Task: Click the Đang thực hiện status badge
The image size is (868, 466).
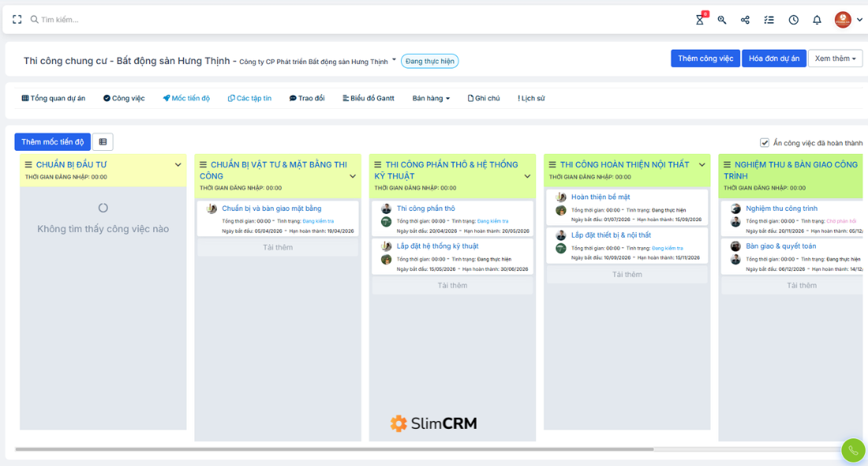Action: coord(429,61)
